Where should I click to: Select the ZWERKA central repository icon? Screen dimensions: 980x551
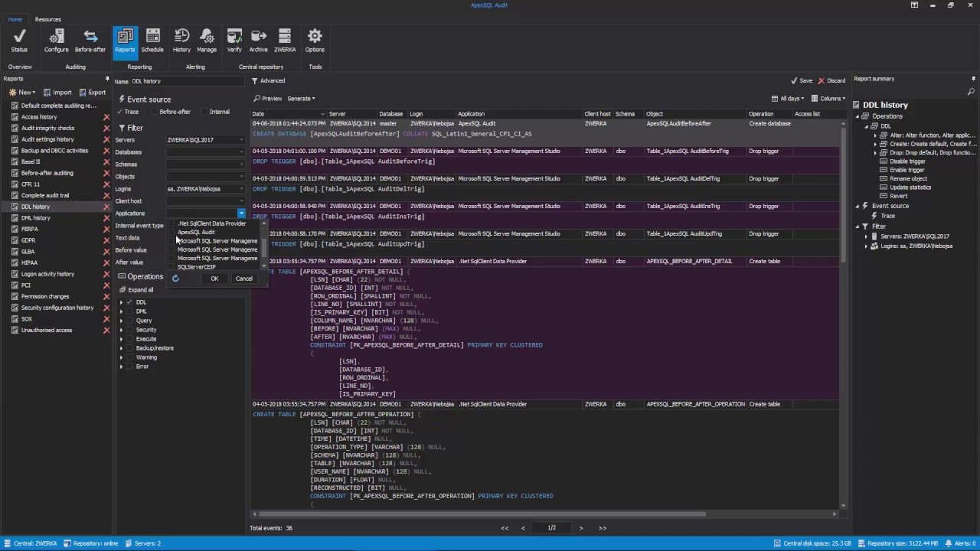(x=285, y=41)
